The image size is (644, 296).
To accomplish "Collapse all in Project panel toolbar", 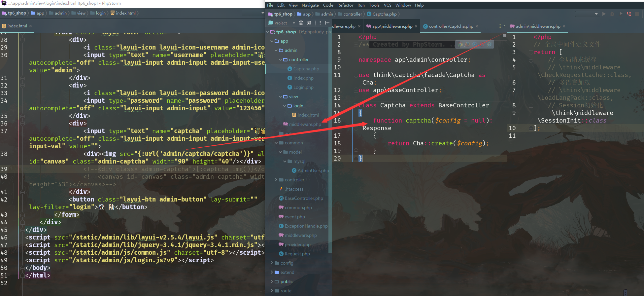I will pos(309,23).
